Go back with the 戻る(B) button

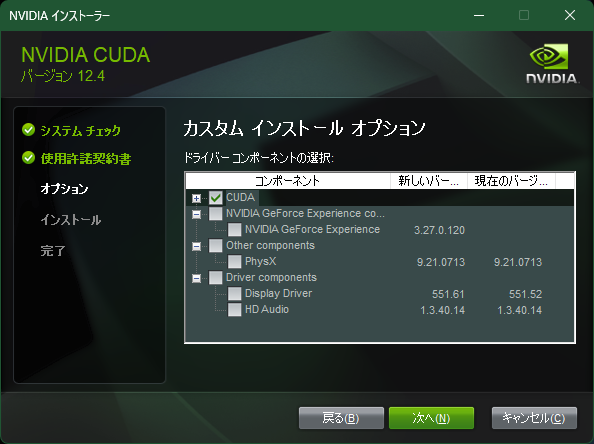(x=341, y=418)
